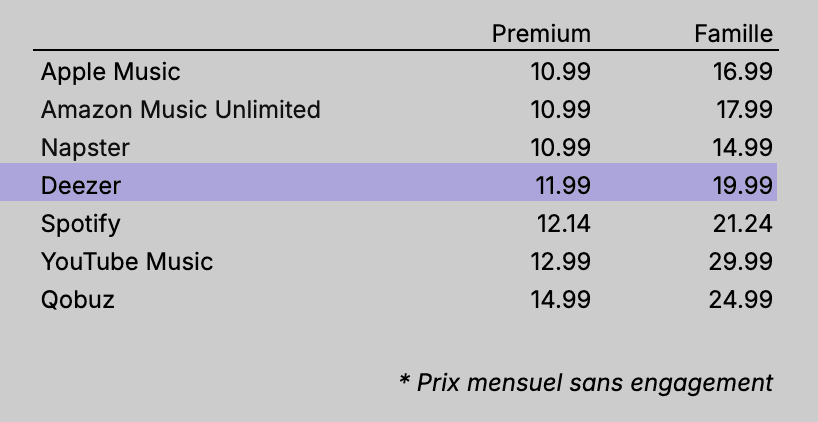The width and height of the screenshot is (818, 422).
Task: Click Deezer Premium price 11.99
Action: [x=560, y=185]
